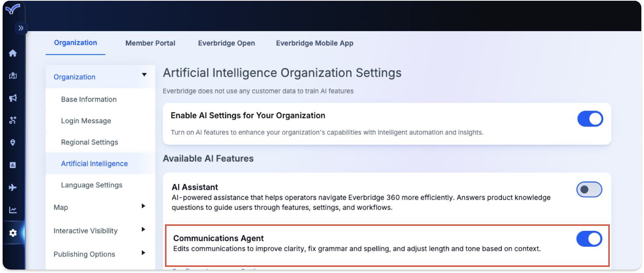Click the Everbridge logo icon
644x273 pixels.
[13, 9]
